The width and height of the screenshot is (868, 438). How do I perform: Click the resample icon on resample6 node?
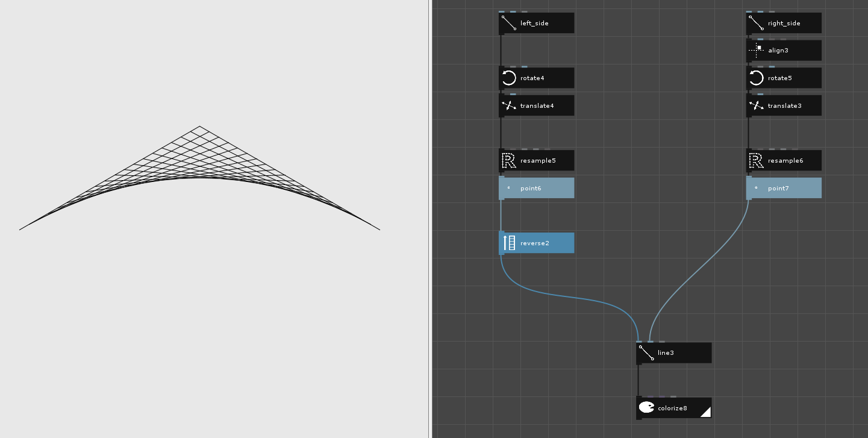tap(756, 160)
